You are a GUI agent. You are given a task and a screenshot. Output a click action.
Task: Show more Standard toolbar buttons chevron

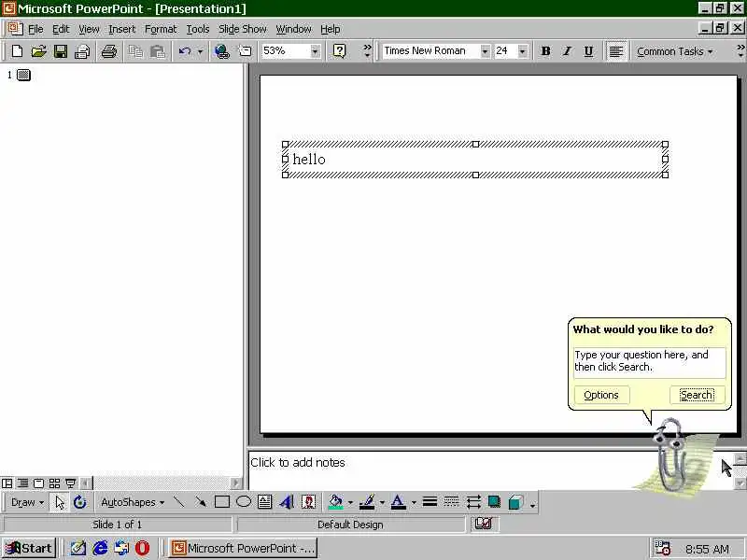pyautogui.click(x=367, y=51)
